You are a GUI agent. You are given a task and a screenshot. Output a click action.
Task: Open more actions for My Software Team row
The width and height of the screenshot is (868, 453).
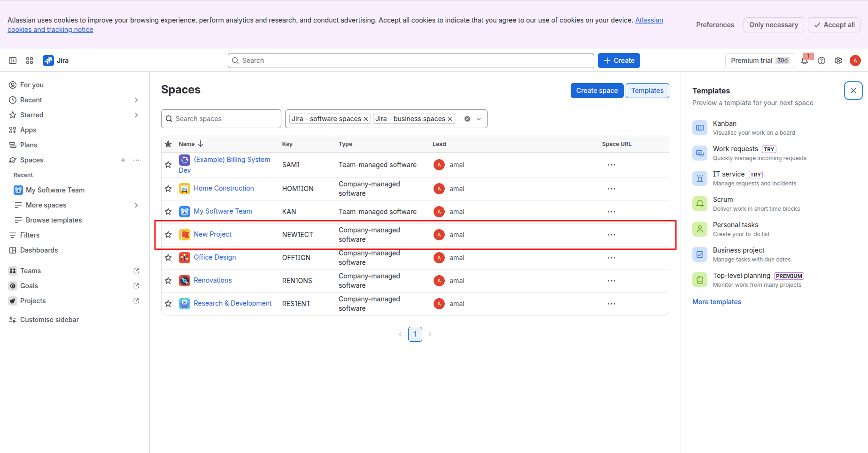(612, 212)
